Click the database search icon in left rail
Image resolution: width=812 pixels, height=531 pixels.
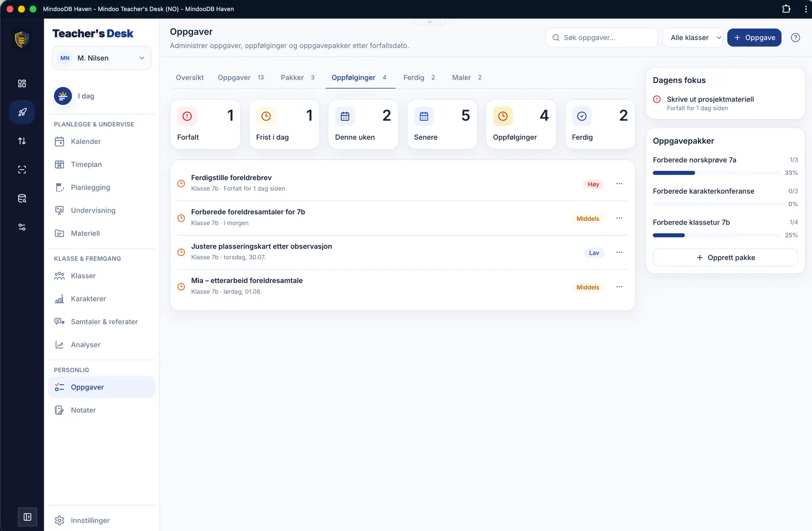point(22,198)
